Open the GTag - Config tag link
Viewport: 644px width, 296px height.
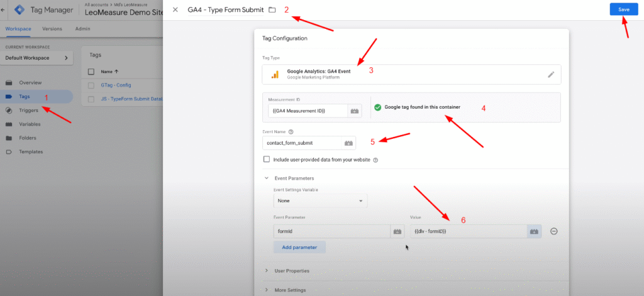coord(116,85)
